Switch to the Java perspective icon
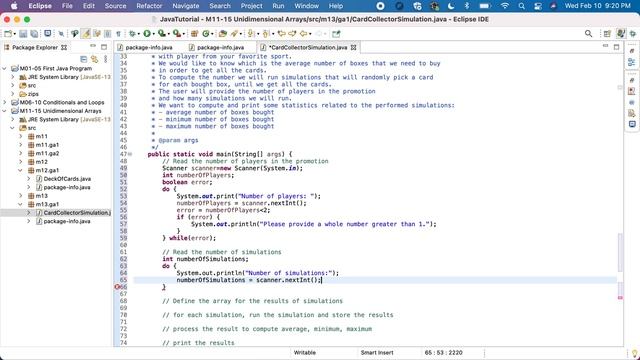Image resolution: width=640 pixels, height=360 pixels. (621, 34)
